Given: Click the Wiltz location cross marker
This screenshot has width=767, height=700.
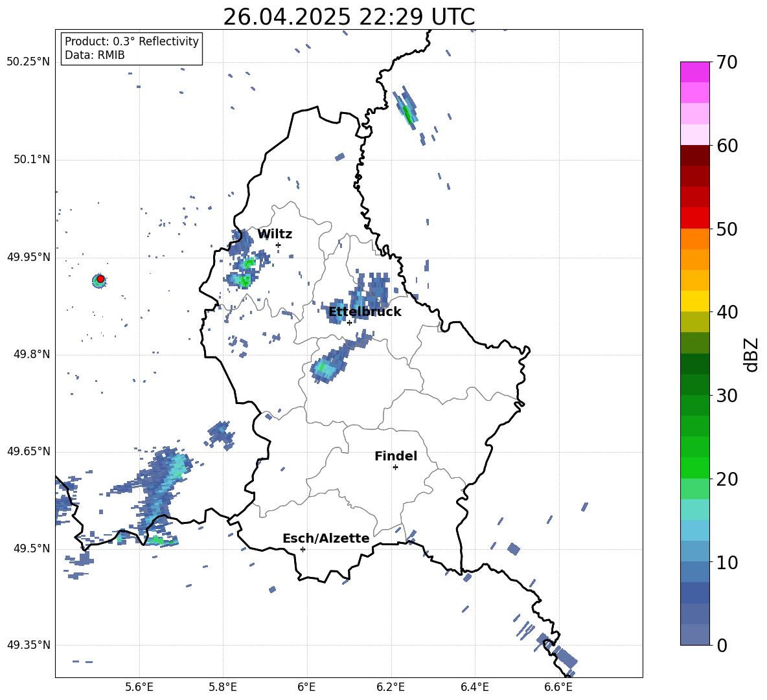Looking at the screenshot, I should coord(278,245).
